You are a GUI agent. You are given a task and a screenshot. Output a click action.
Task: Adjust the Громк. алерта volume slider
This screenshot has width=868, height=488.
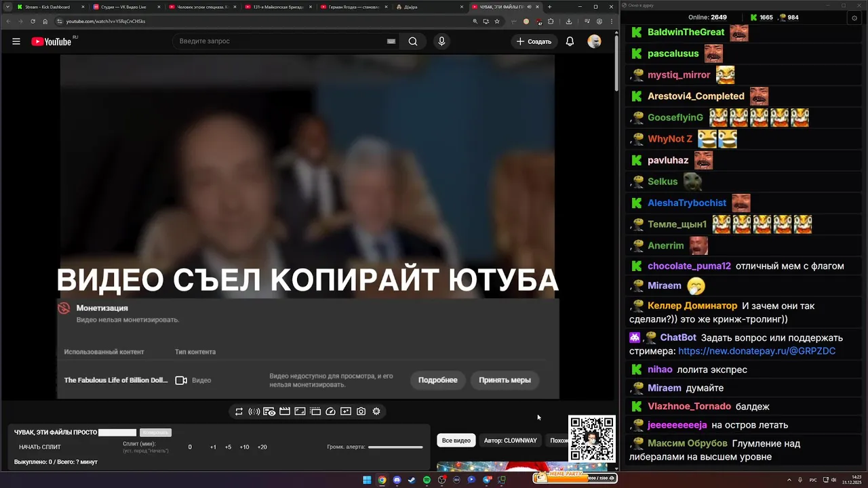[x=395, y=447]
